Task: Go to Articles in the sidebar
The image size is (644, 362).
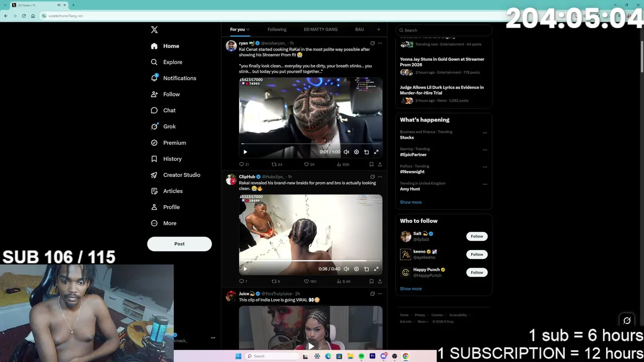Action: point(167,191)
